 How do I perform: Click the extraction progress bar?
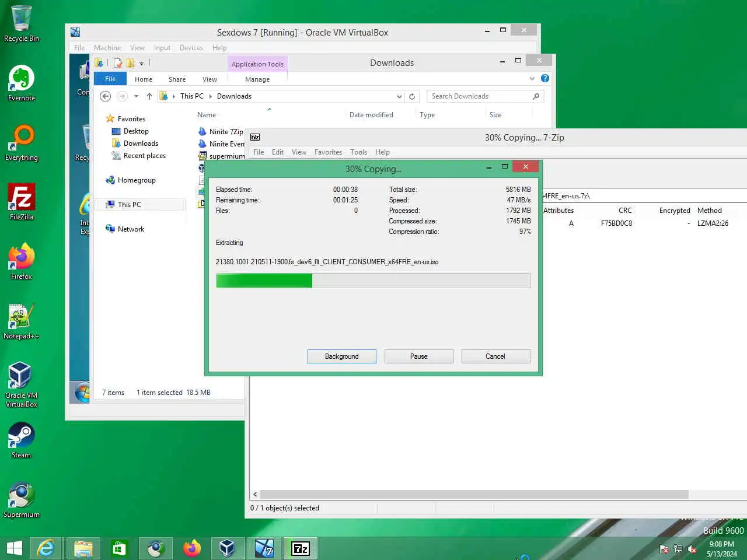(373, 281)
